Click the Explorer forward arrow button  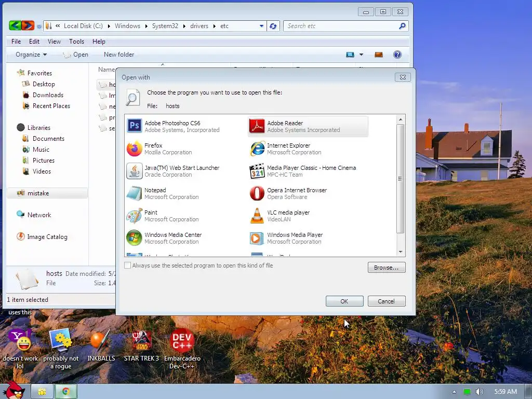click(28, 25)
